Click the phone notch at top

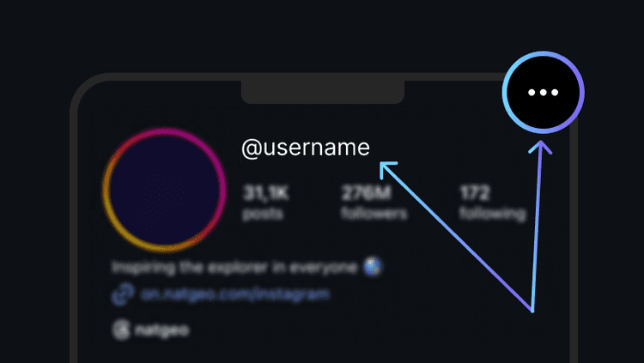coord(323,91)
